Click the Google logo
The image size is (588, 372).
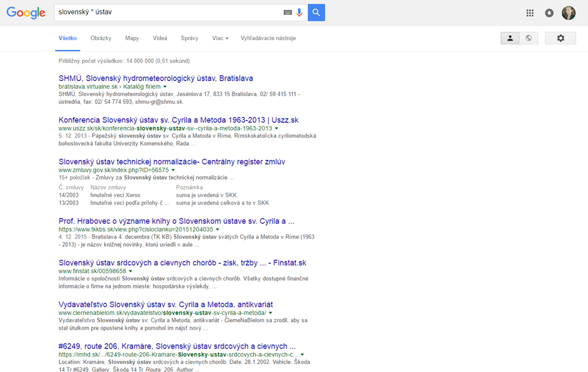(26, 13)
